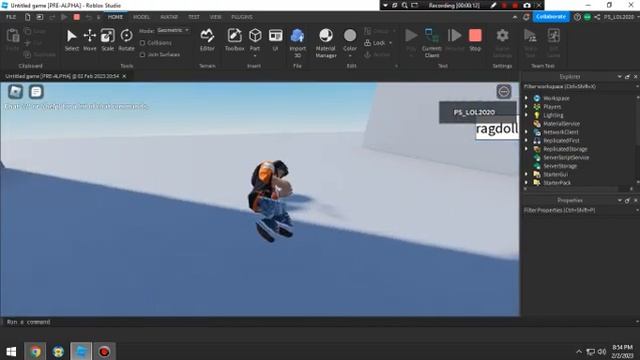Expand the StarterPack node
The width and height of the screenshot is (640, 360).
click(x=526, y=183)
